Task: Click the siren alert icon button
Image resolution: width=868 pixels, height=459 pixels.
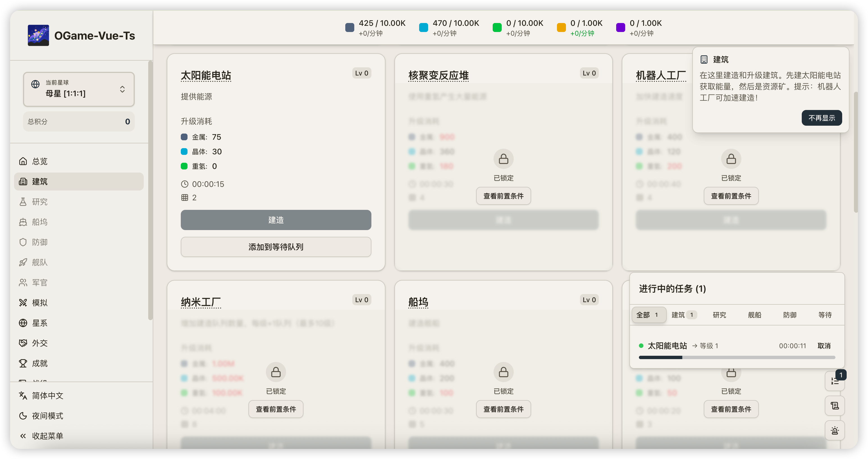Action: click(834, 430)
